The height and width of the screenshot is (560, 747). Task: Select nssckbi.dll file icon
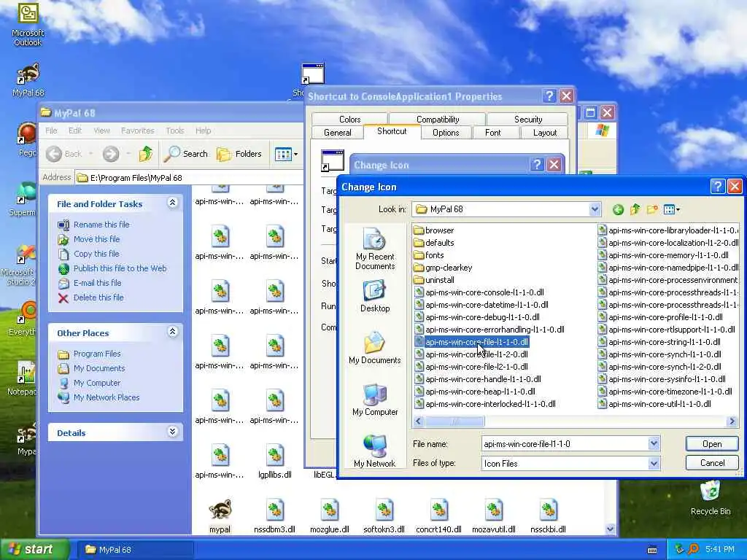[549, 516]
